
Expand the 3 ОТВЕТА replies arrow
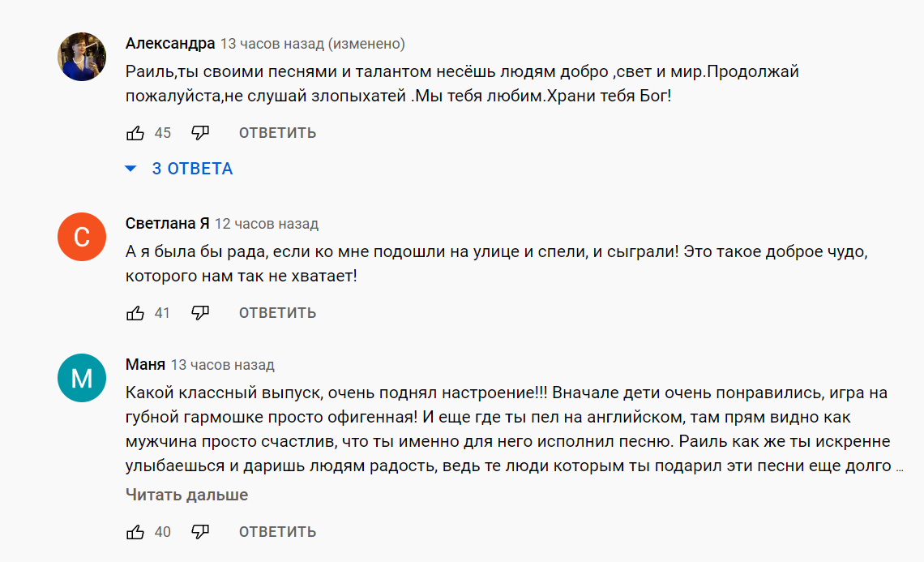point(131,169)
